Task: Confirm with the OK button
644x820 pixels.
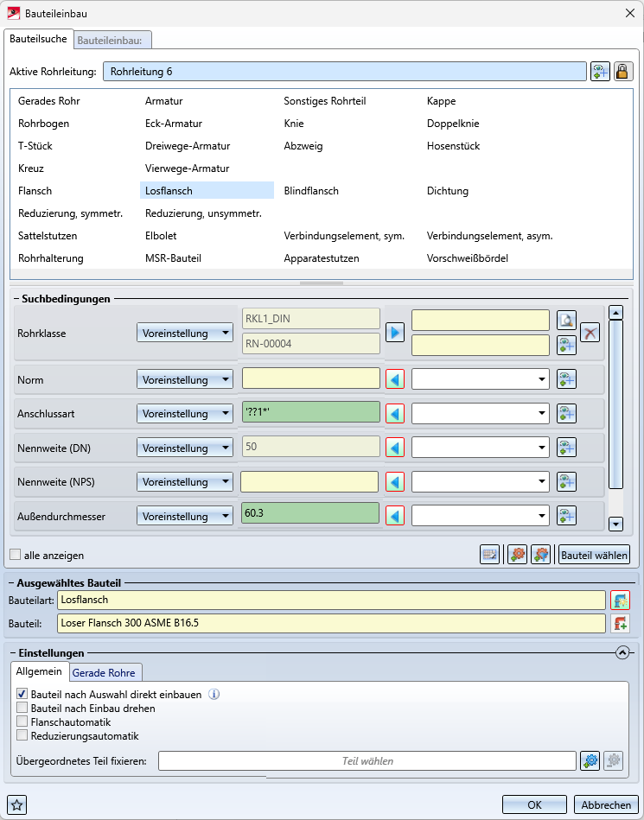Action: pos(534,804)
